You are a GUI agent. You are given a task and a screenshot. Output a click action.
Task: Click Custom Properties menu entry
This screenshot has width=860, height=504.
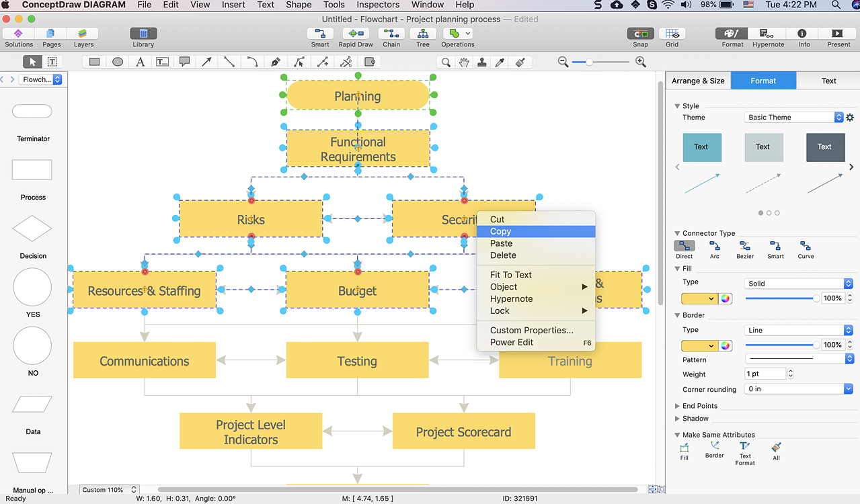click(531, 330)
